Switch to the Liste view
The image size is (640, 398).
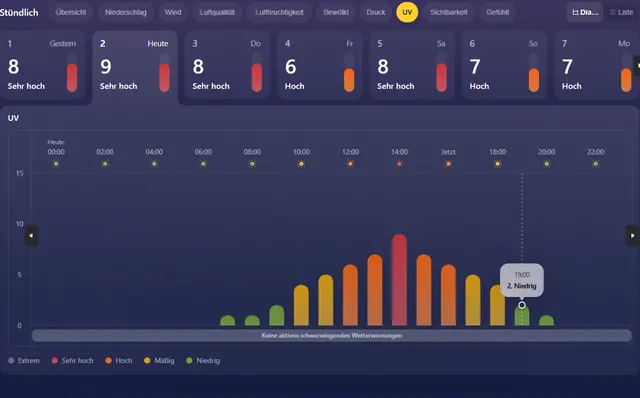(x=622, y=12)
